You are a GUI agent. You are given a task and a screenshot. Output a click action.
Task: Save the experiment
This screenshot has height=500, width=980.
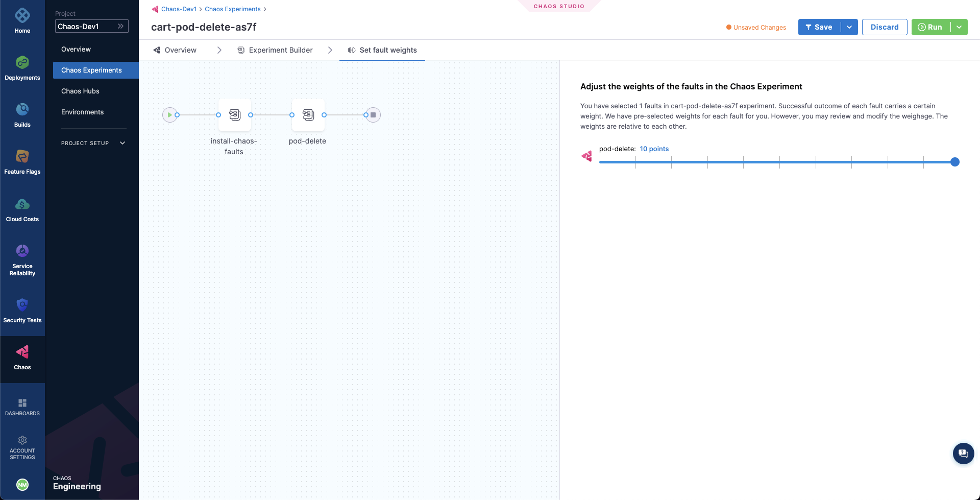tap(819, 27)
